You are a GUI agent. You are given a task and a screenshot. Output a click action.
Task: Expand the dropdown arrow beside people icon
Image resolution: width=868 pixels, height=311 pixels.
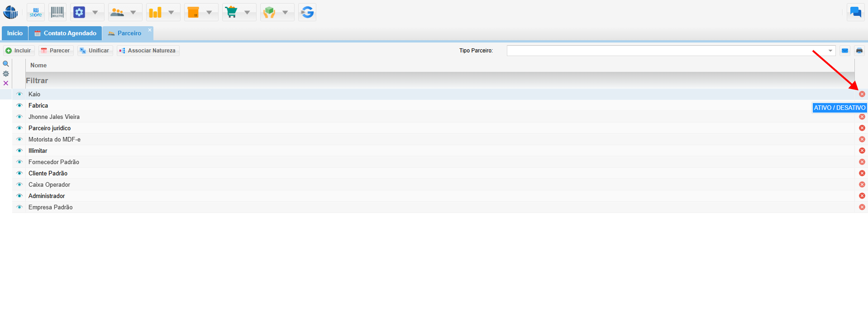click(133, 12)
